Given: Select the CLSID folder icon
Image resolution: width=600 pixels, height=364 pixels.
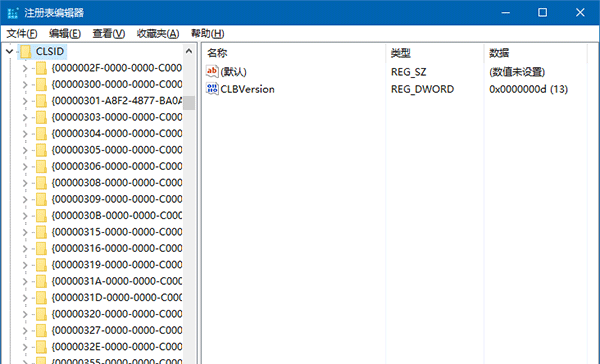Looking at the screenshot, I should [26, 51].
